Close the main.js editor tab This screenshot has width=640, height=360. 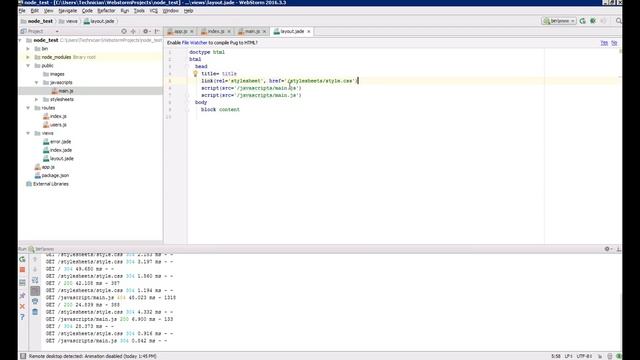tap(264, 31)
